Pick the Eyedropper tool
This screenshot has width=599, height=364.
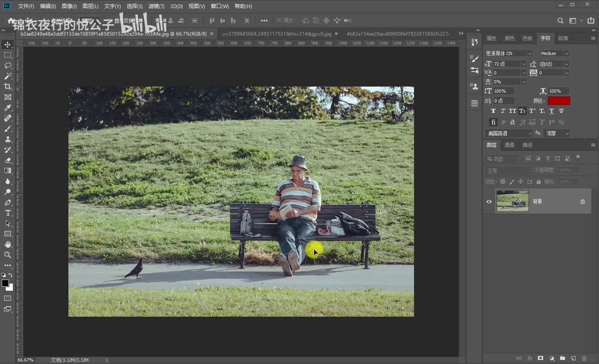(x=8, y=108)
